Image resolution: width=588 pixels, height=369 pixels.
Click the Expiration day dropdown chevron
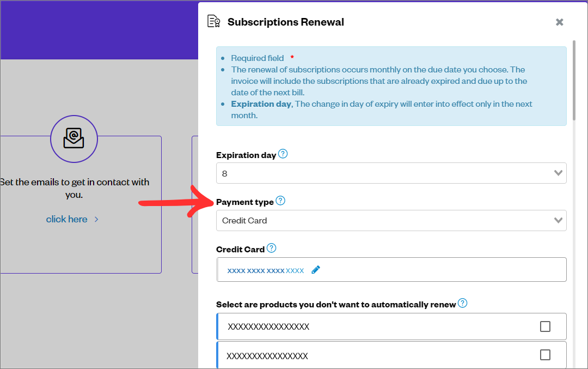[x=558, y=173]
